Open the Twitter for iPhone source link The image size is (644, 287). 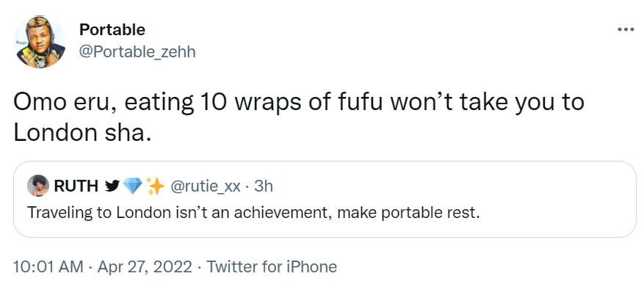tap(272, 267)
